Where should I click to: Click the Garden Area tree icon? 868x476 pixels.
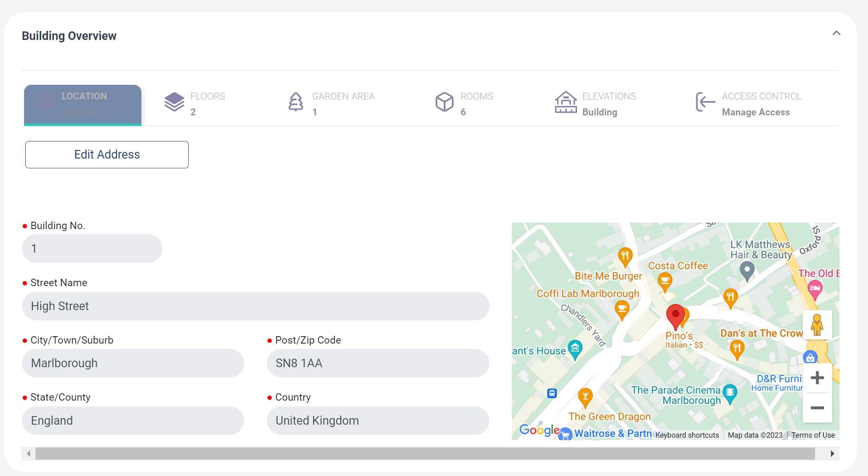(296, 102)
